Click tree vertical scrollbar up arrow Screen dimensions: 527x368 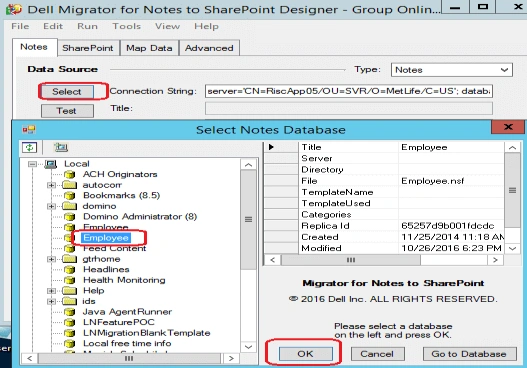248,165
